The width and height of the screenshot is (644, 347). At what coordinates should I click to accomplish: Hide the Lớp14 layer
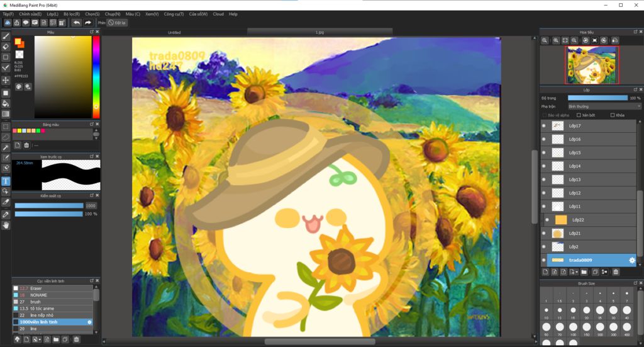click(544, 166)
